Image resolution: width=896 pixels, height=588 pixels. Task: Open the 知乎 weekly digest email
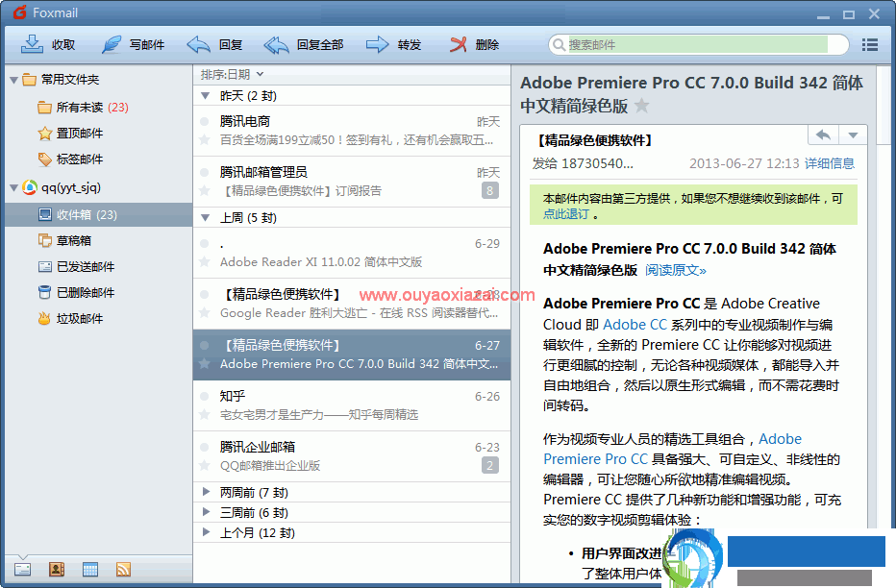(352, 405)
